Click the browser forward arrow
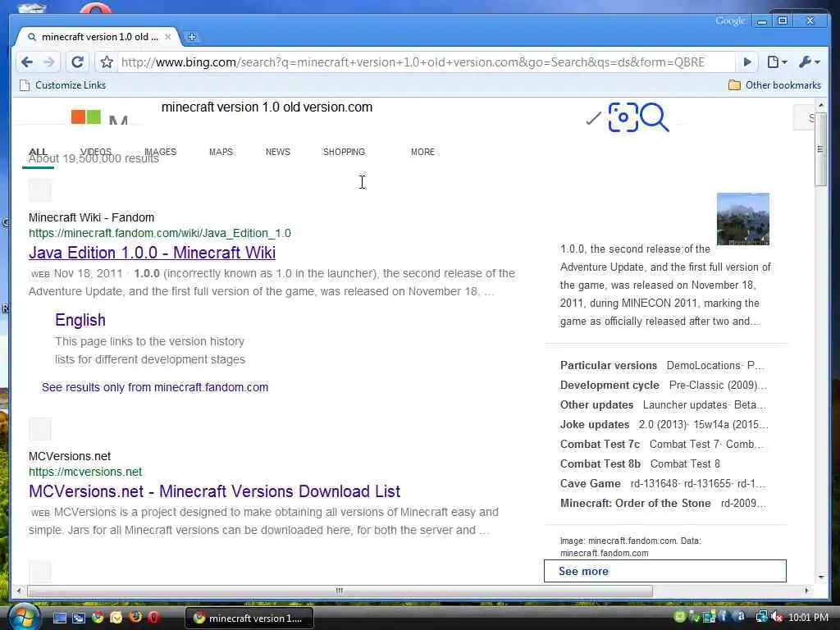Image resolution: width=840 pixels, height=630 pixels. 48,62
